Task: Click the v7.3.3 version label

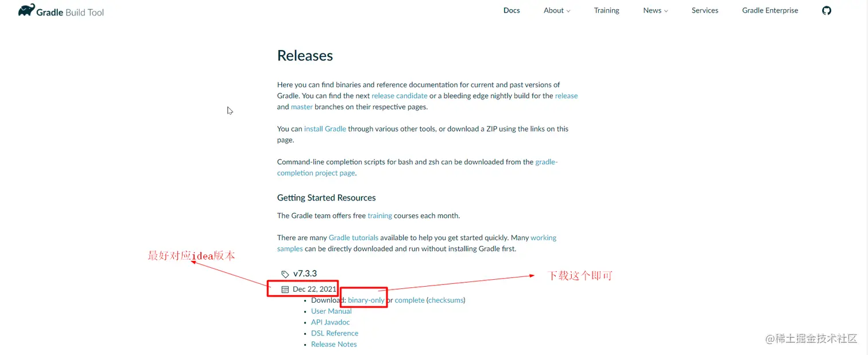Action: [x=305, y=274]
